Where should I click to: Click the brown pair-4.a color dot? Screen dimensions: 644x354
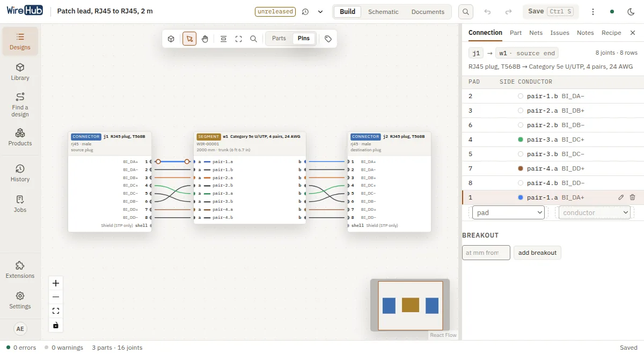(521, 168)
